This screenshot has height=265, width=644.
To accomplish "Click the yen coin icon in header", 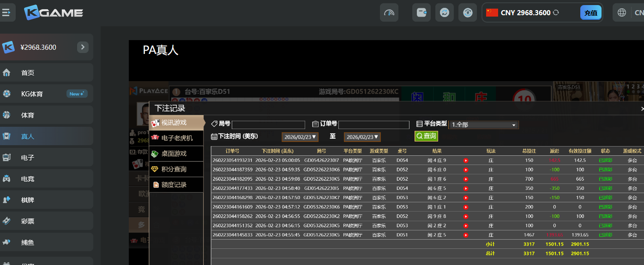I will click(x=468, y=12).
